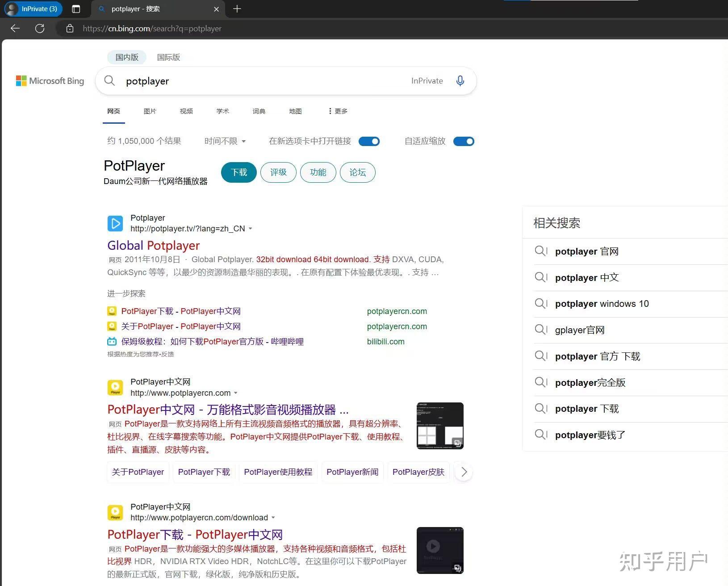Open the Global Potplayer result
The height and width of the screenshot is (586, 728).
click(x=153, y=245)
